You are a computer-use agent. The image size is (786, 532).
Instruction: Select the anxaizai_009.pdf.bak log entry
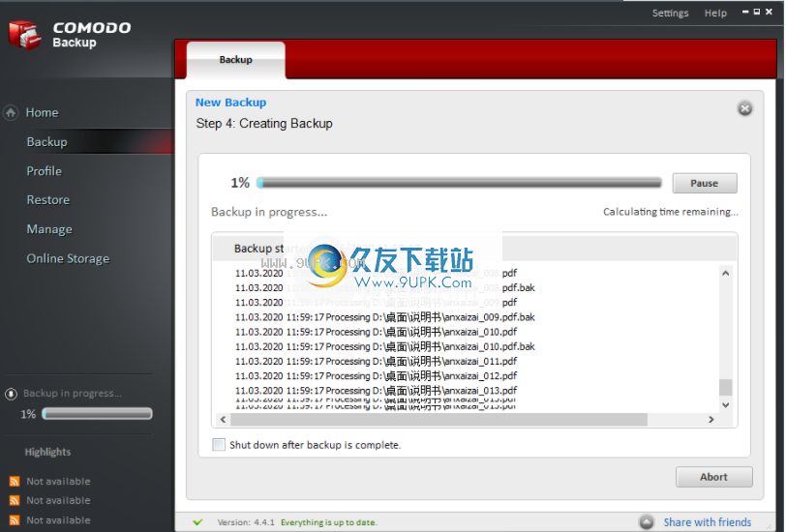pyautogui.click(x=385, y=317)
